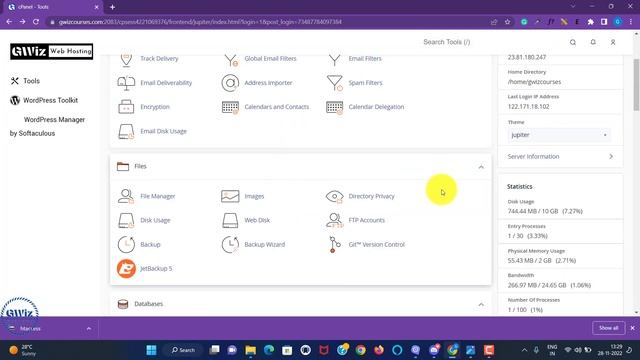Screen dimensions: 640x360
Task: Click the Directory Privacy link text
Action: click(371, 196)
